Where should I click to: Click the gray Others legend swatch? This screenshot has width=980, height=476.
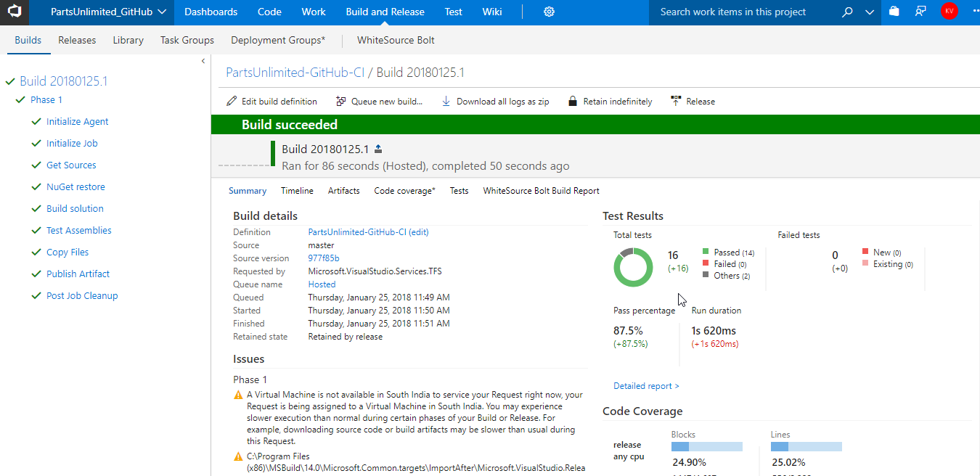tap(706, 275)
